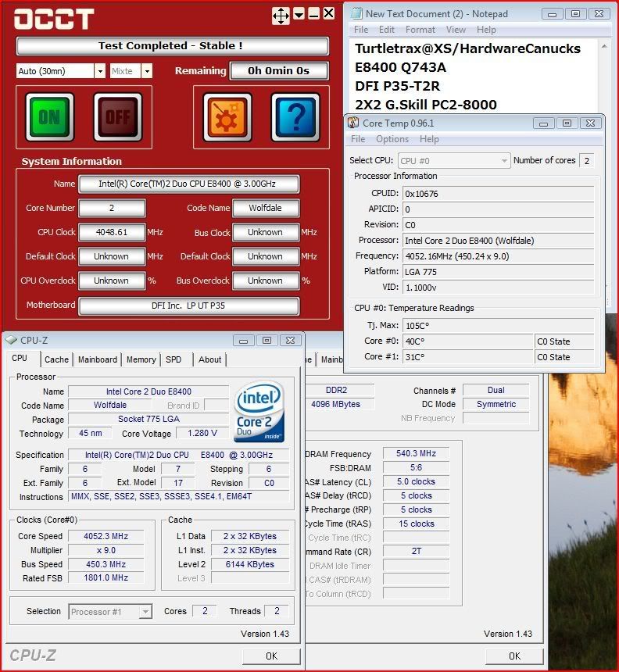Switch to CPU-Z About tab
Viewport: 619px width, 672px height.
(209, 359)
